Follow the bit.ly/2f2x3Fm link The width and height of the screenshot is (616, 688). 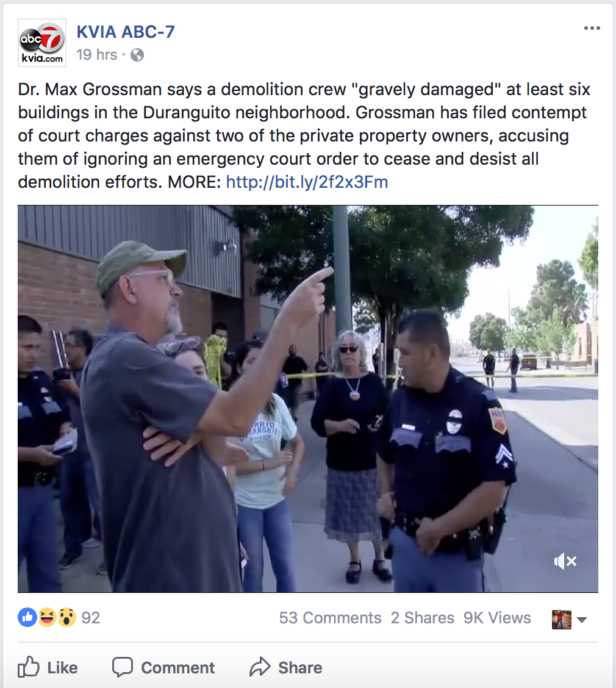pyautogui.click(x=307, y=182)
